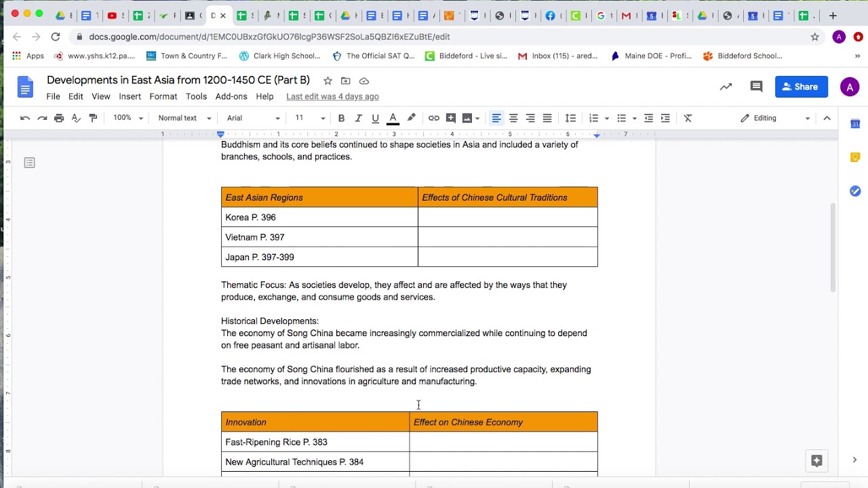Screen dimensions: 868x488
Task: Open the Arial font dropdown
Action: [x=254, y=118]
